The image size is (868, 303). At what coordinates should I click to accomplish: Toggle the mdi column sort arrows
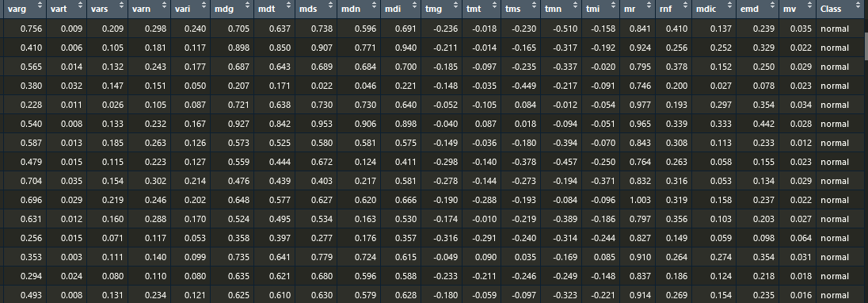(415, 5)
